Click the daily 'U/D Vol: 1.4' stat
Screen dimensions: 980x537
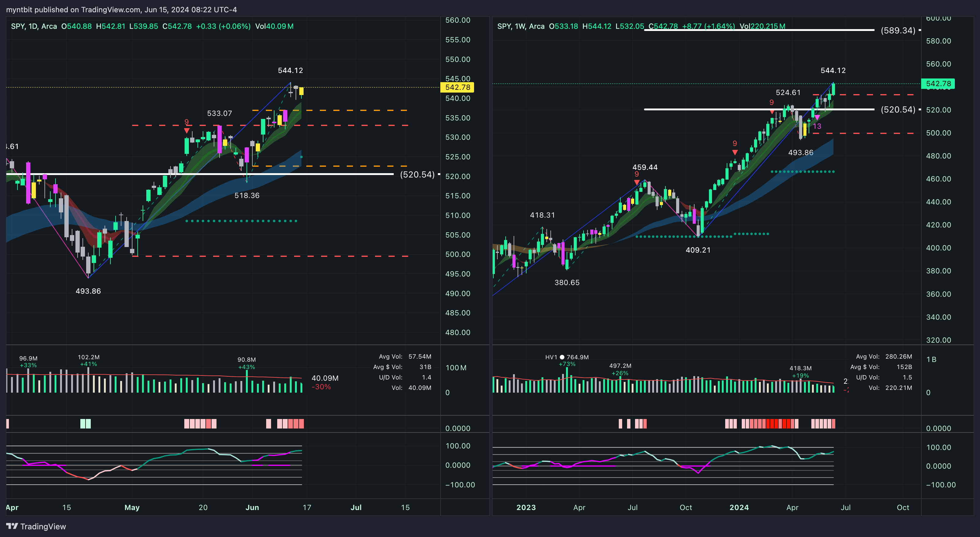point(405,377)
